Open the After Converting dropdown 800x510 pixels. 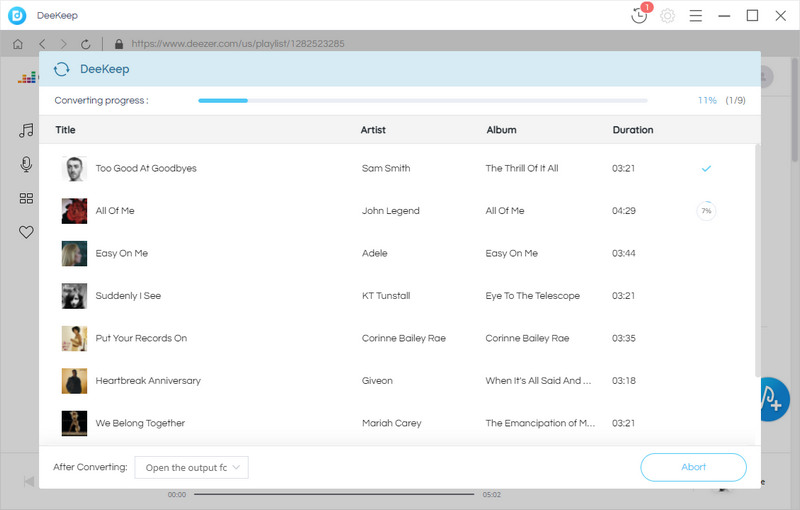click(x=191, y=467)
